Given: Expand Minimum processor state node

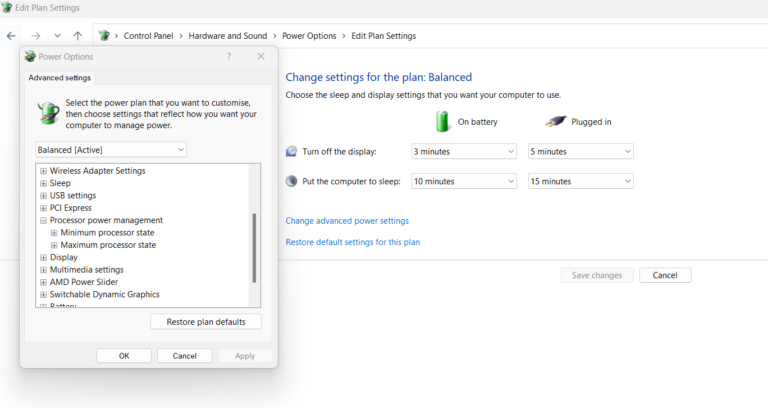Looking at the screenshot, I should tap(54, 232).
